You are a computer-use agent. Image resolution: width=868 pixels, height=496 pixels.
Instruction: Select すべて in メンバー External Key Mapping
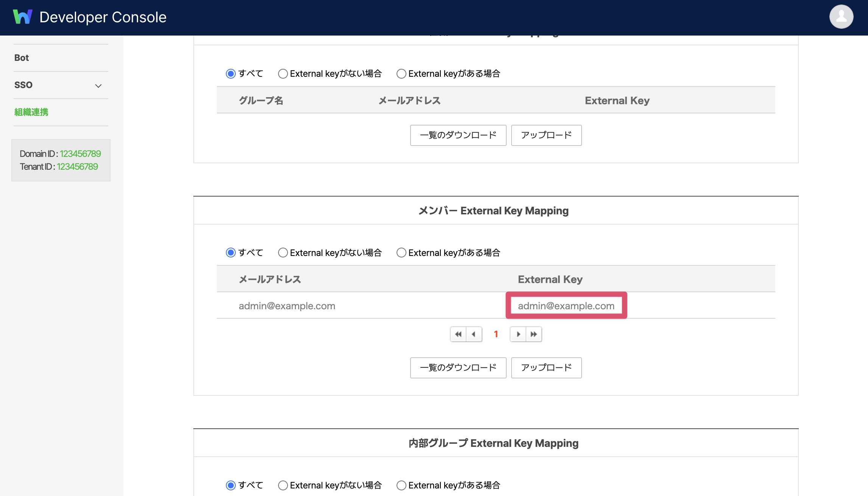[231, 253]
